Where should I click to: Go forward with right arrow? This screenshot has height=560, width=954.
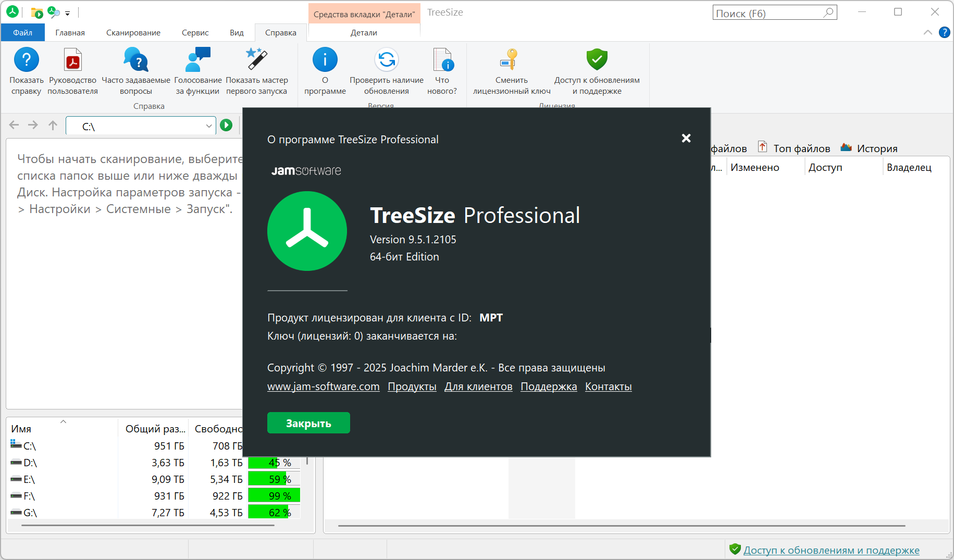33,125
